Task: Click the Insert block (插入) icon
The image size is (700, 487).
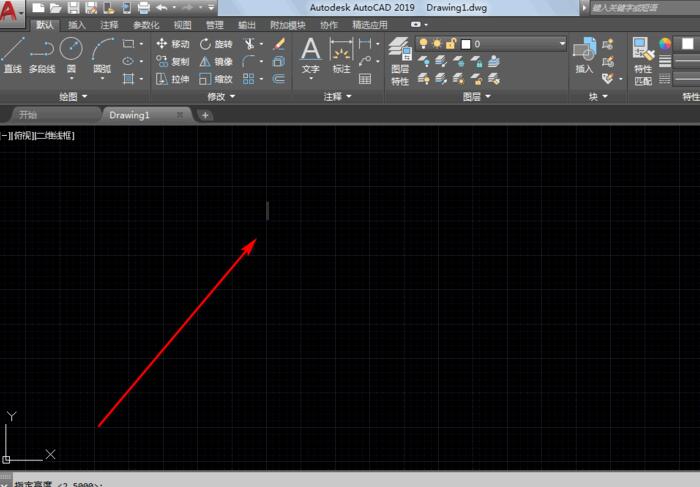Action: coord(584,55)
